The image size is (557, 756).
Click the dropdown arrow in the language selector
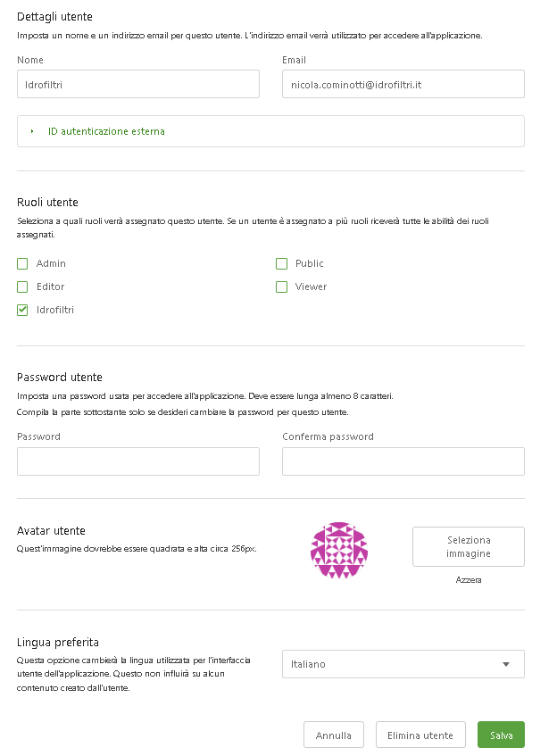pyautogui.click(x=506, y=664)
